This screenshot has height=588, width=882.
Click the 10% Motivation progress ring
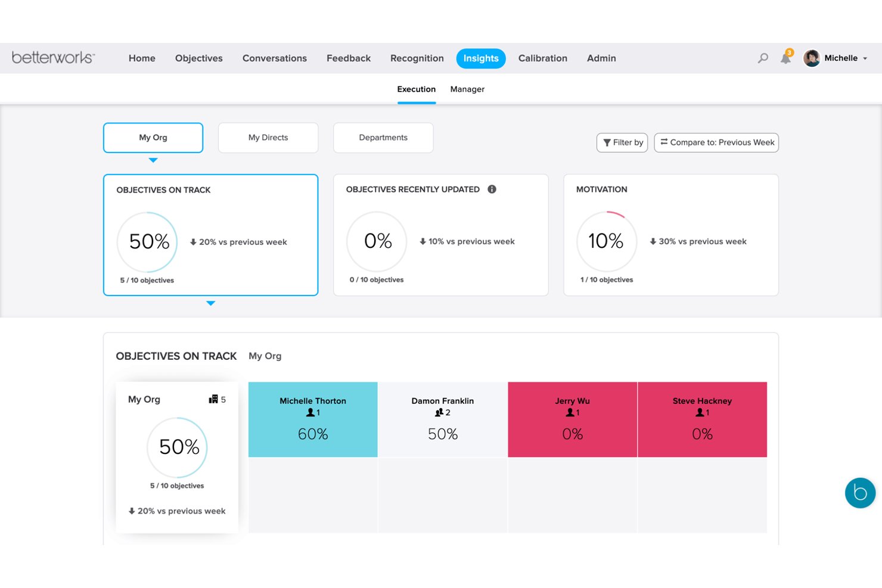[607, 241]
